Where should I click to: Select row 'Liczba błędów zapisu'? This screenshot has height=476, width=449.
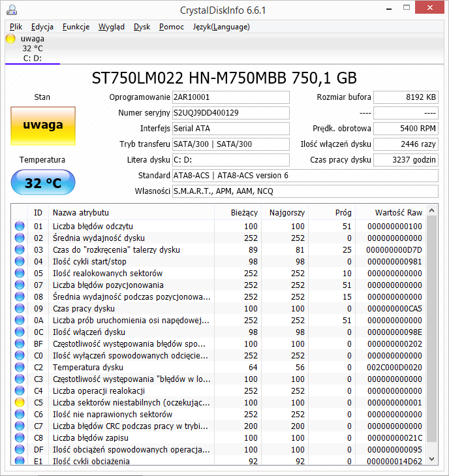coord(219,437)
